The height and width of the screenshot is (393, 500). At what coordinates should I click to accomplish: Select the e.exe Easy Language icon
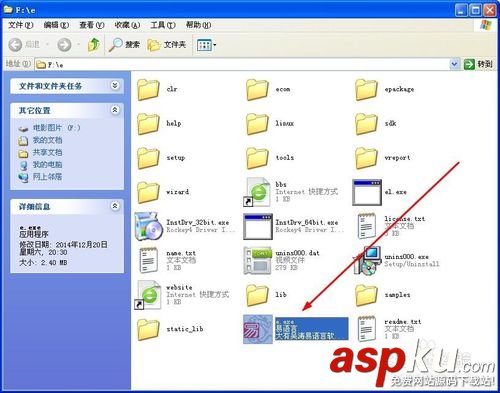coord(258,329)
